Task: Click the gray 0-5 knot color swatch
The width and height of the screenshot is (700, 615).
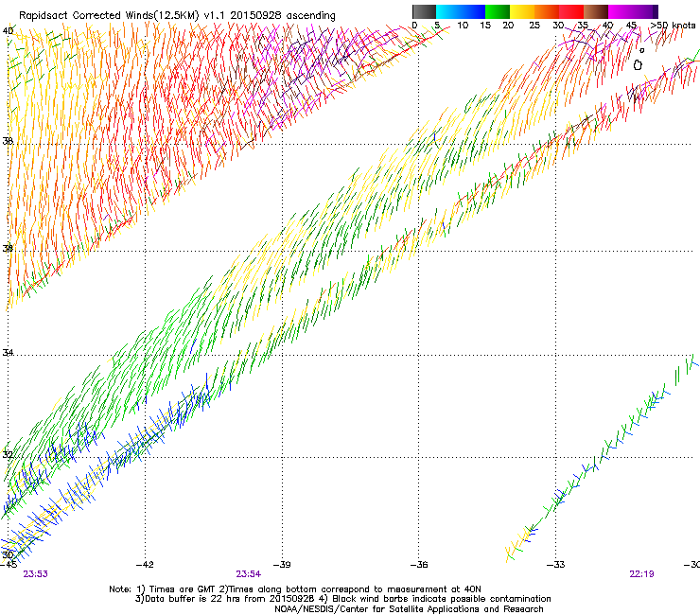Action: (x=424, y=11)
